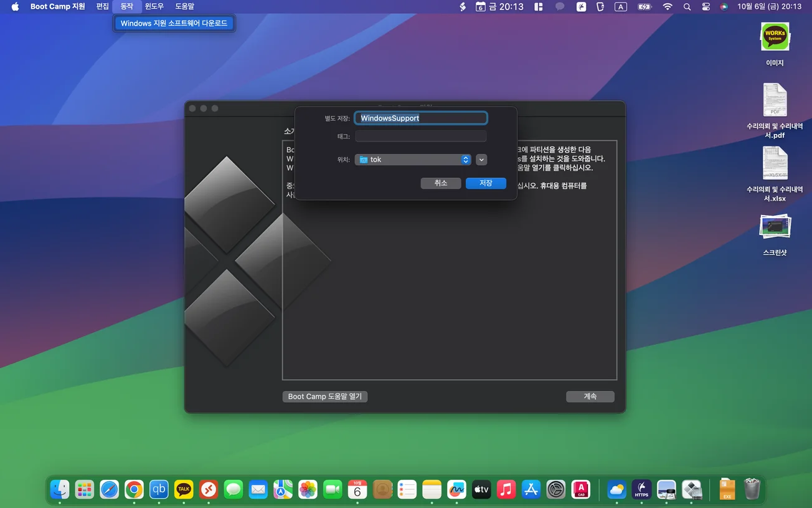Open Freeform app in the dock

pos(456,489)
